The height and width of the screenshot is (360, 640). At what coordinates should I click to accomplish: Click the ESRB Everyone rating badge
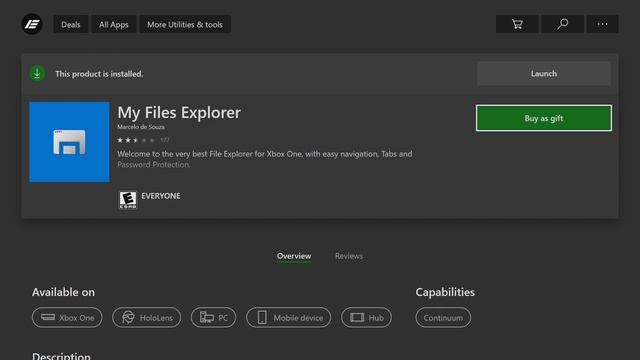(128, 200)
